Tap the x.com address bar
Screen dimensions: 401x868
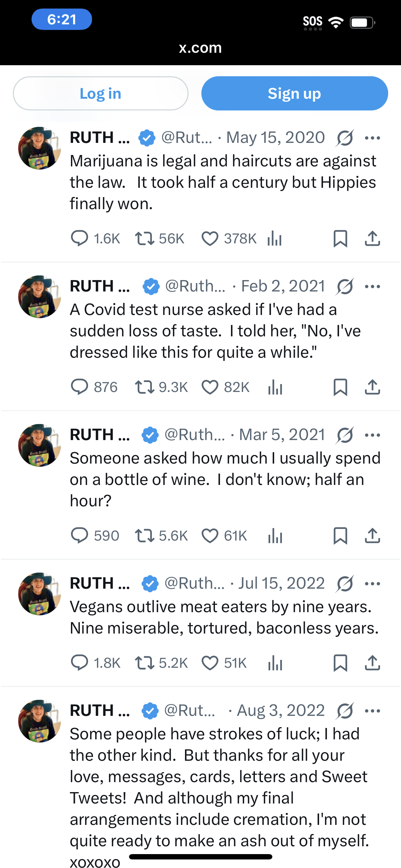pos(200,48)
